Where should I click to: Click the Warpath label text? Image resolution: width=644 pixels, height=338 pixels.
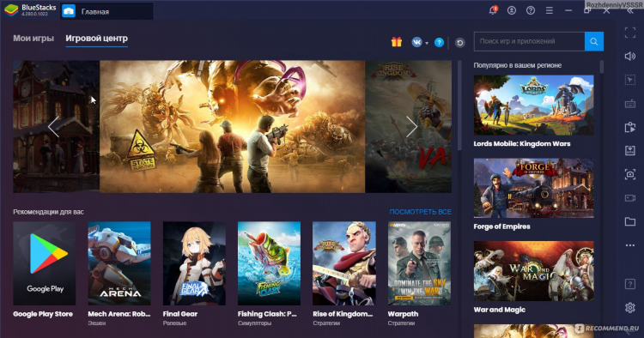403,314
